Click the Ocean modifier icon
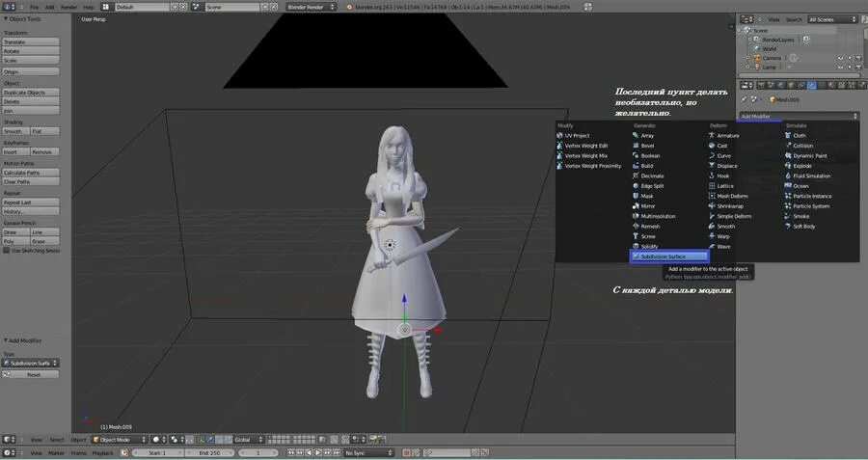 (788, 186)
